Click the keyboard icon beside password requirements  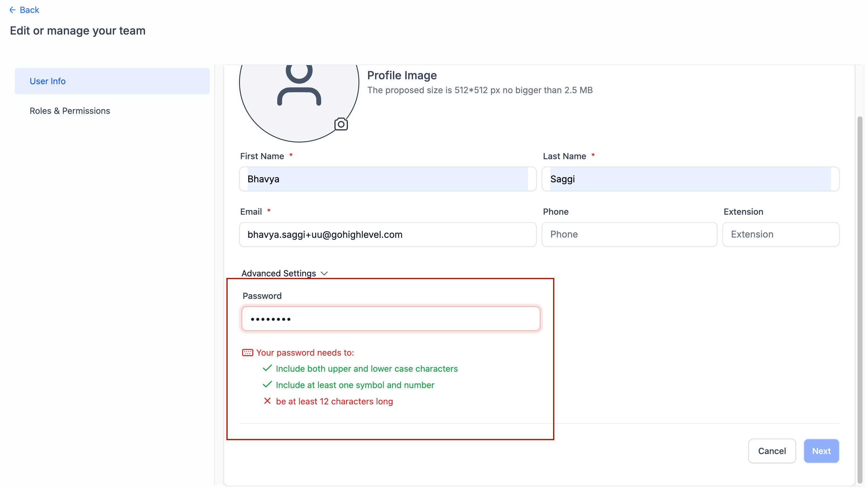[x=248, y=353]
